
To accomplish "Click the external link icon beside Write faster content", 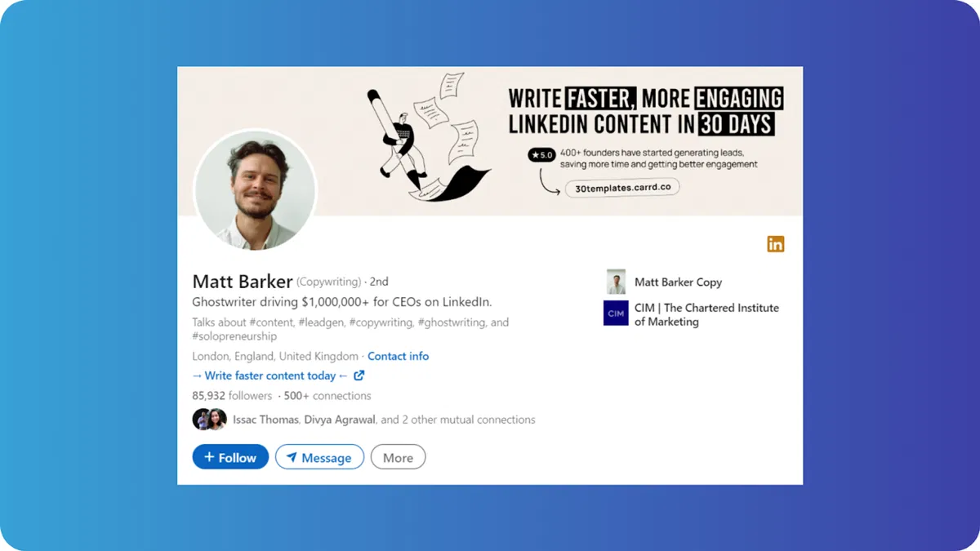I will [359, 375].
